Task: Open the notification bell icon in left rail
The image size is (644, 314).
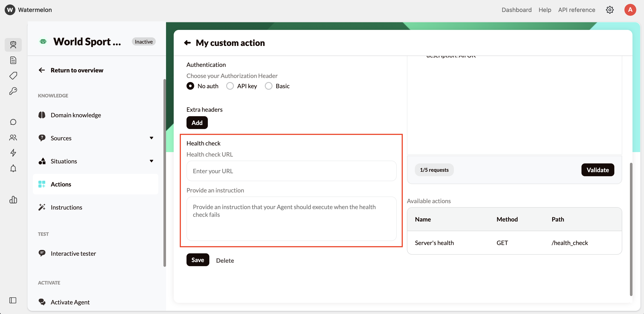Action: coord(13,168)
